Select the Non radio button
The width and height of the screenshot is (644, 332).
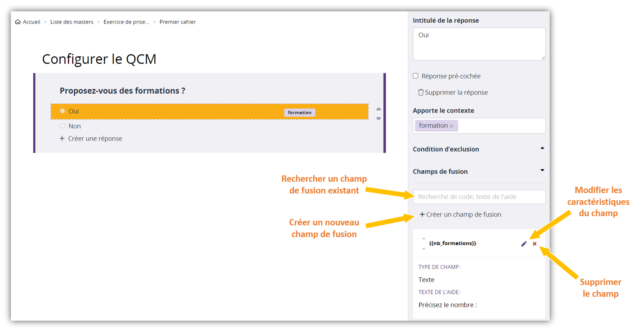[62, 126]
